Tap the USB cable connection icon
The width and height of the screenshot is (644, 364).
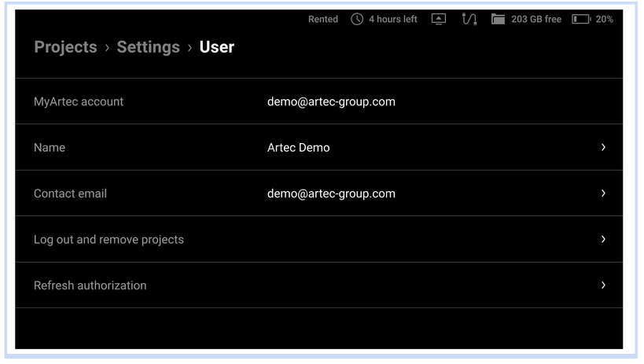click(469, 19)
